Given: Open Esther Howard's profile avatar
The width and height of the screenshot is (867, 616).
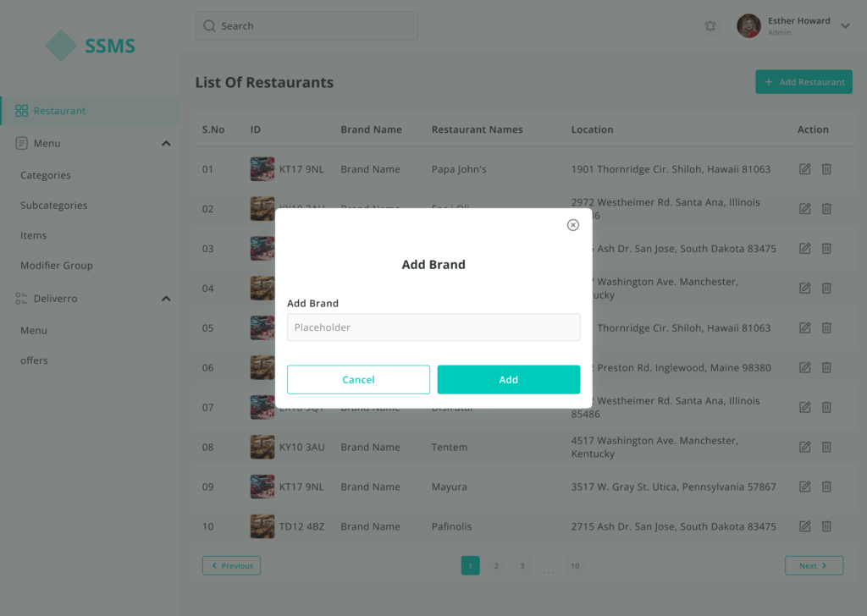Looking at the screenshot, I should 748,26.
